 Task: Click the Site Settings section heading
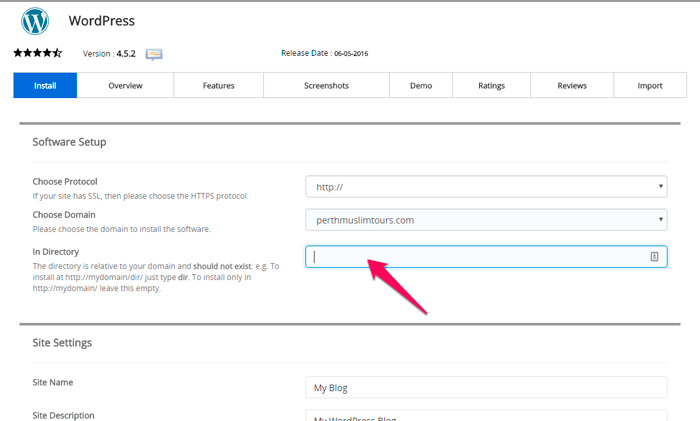(62, 343)
